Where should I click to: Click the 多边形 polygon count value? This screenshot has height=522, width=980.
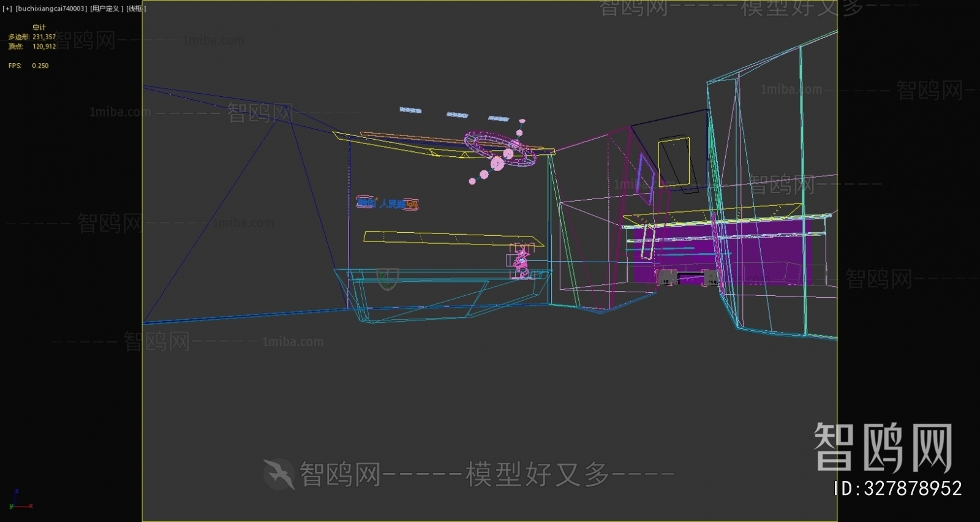[44, 37]
